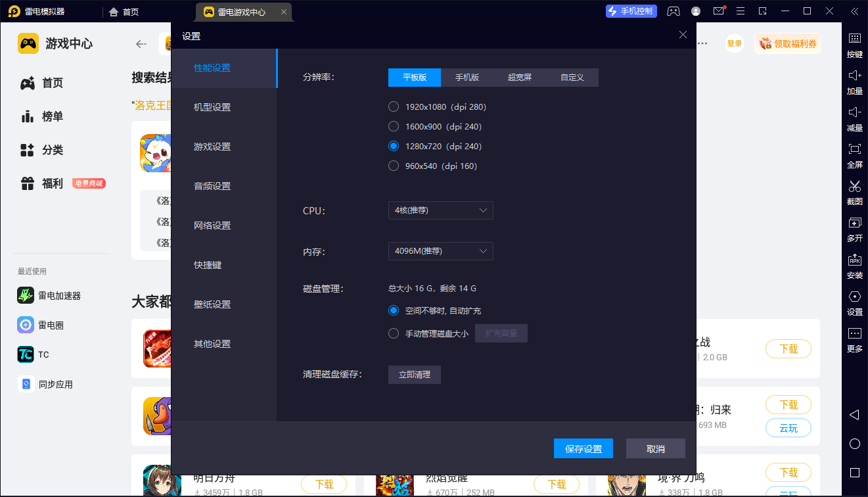Open the mail notifications icon
Screen dimensions: 868x497
pyautogui.click(x=719, y=11)
